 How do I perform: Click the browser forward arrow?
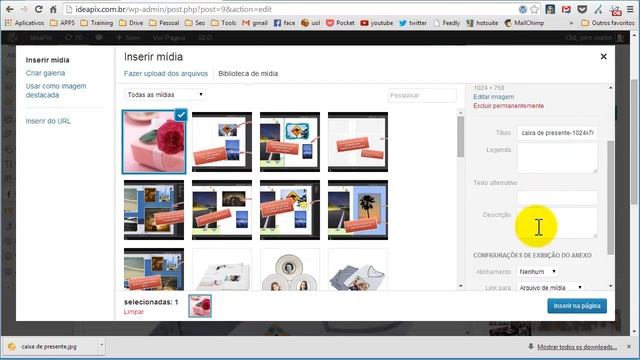24,9
